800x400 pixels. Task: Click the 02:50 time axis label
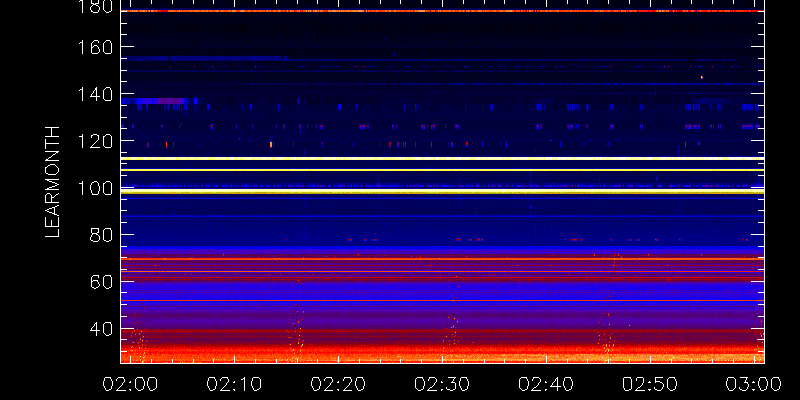(x=649, y=384)
